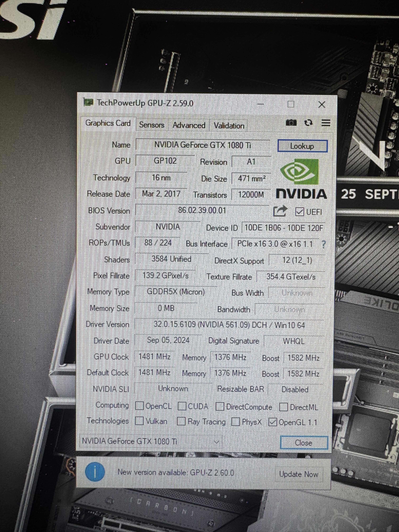Expand the GPU selection dropdown
399x532 pixels.
(216, 442)
